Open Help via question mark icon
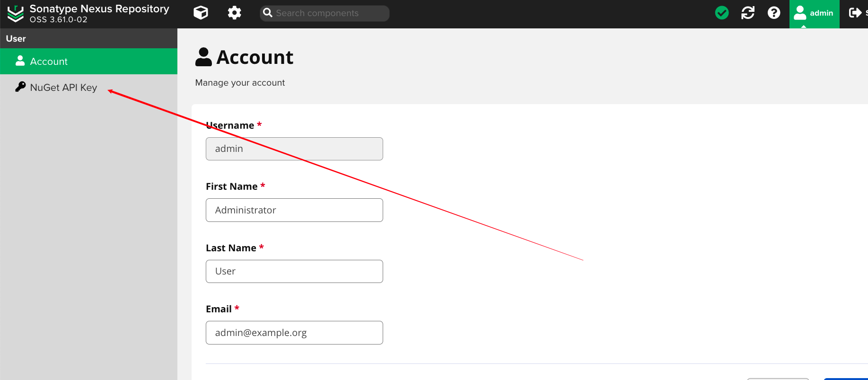This screenshot has width=868, height=380. click(774, 13)
